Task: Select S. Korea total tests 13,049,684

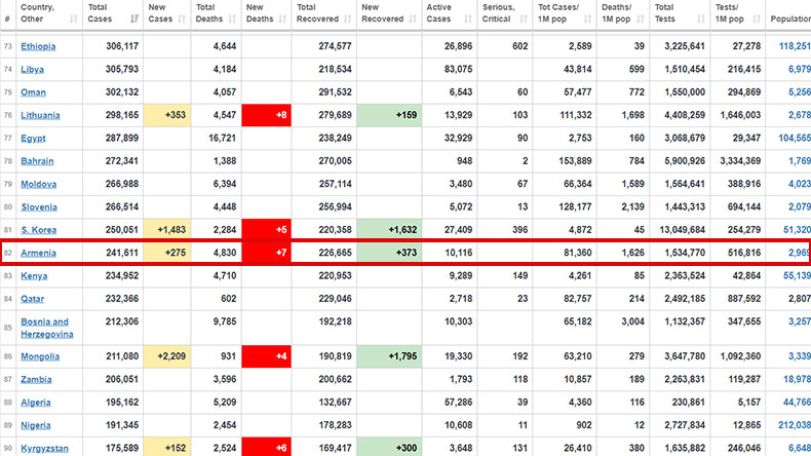Action: tap(682, 230)
